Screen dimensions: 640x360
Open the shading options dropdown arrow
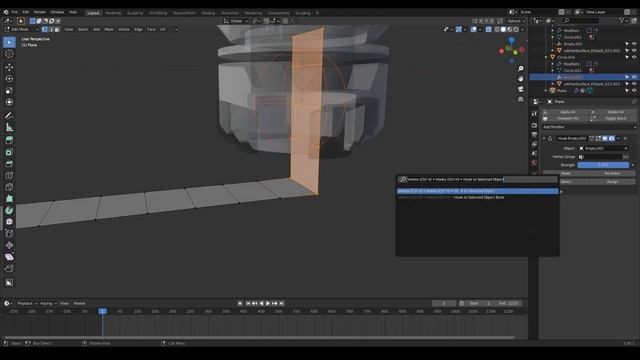522,29
